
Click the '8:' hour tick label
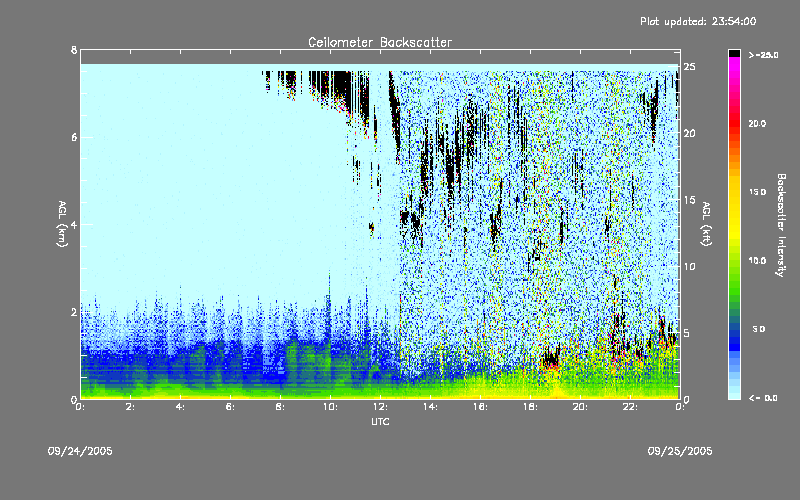(x=281, y=407)
